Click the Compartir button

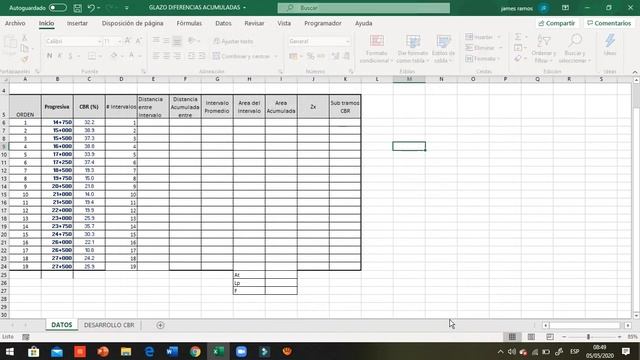(x=556, y=23)
